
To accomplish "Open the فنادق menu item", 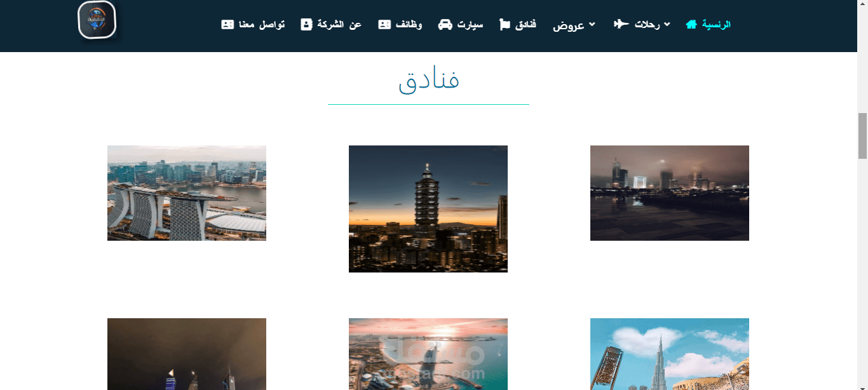I will coord(526,24).
